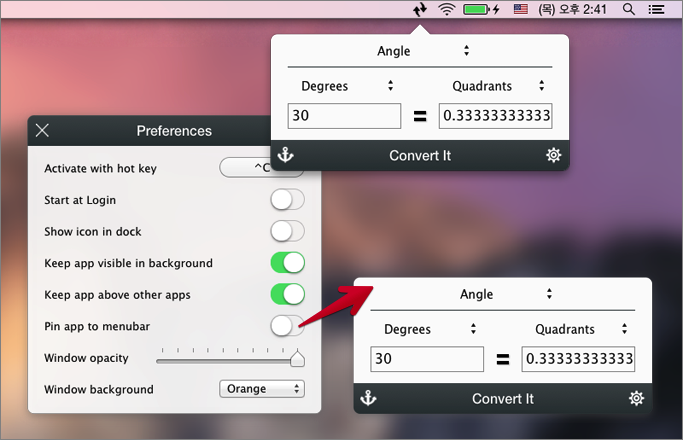
Task: Click anchor icon in detached converter window
Action: pos(369,398)
